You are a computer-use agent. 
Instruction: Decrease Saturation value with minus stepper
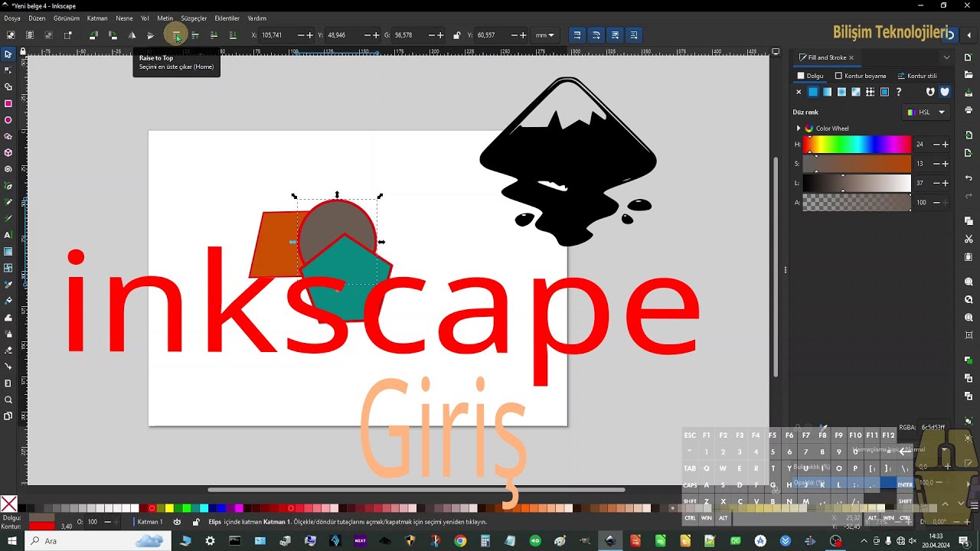pos(935,164)
